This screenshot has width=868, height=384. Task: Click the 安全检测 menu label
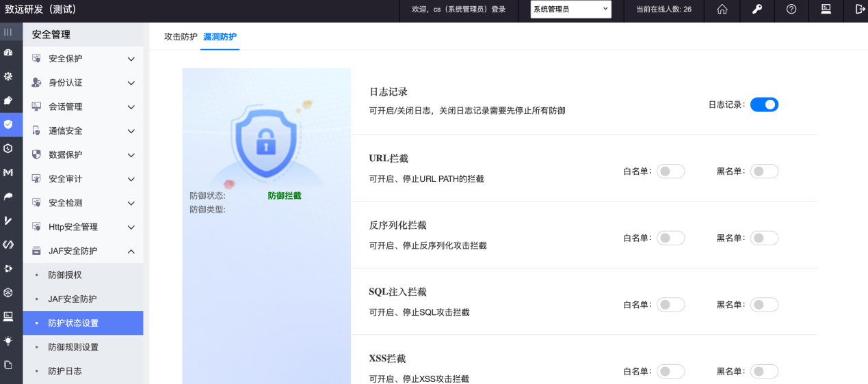(65, 203)
